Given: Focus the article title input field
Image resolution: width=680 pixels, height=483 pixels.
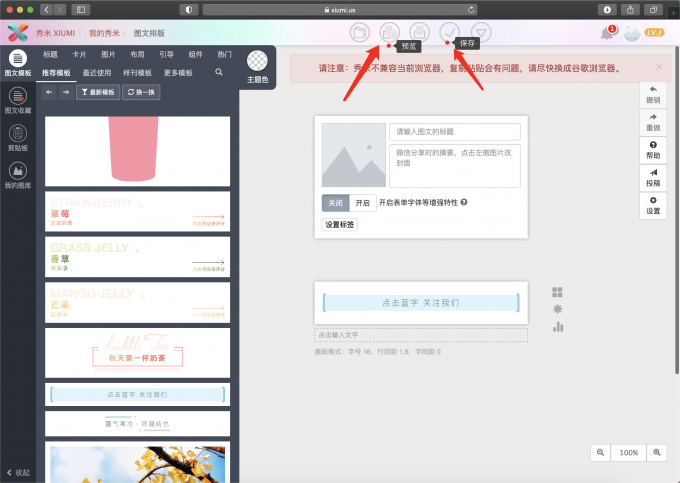Looking at the screenshot, I should click(x=454, y=131).
